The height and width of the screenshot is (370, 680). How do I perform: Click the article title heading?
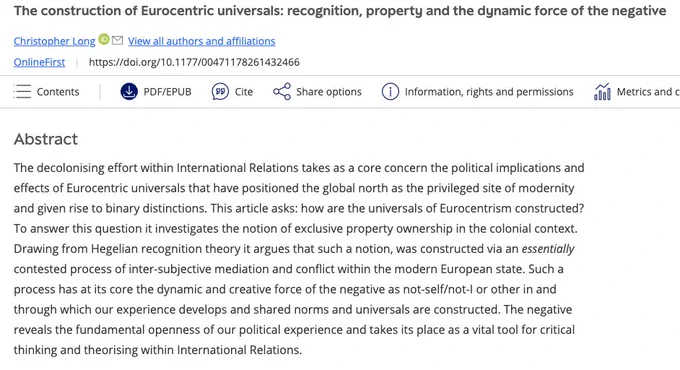coord(340,10)
